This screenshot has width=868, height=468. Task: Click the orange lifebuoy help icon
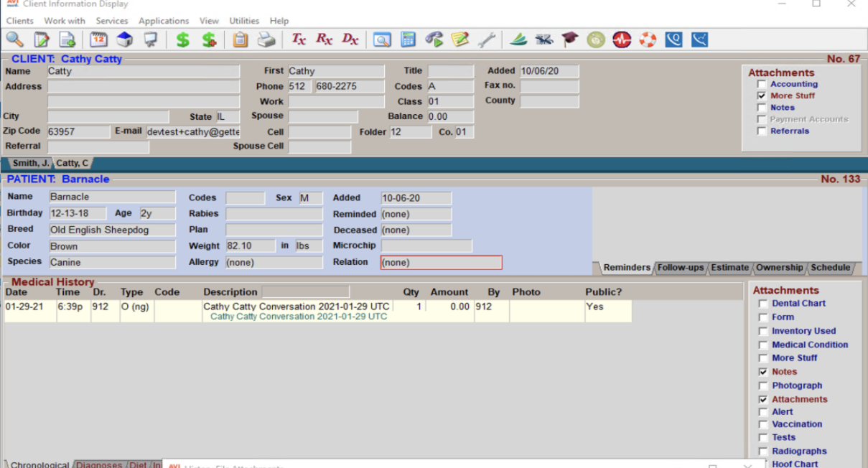648,39
